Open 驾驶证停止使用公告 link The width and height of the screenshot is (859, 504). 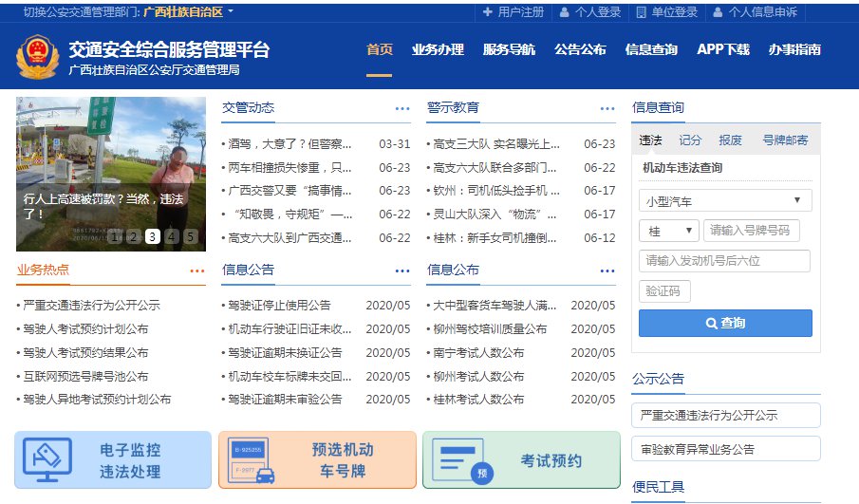(x=279, y=305)
